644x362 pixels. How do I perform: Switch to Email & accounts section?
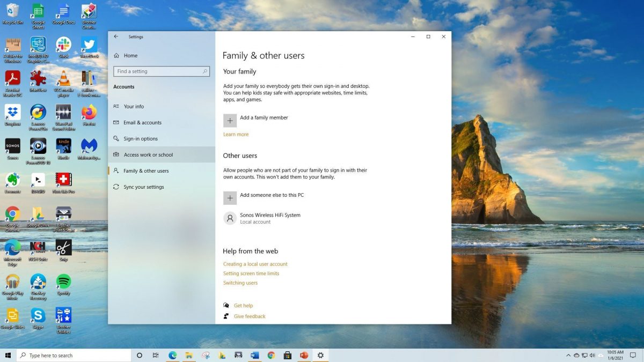(142, 123)
